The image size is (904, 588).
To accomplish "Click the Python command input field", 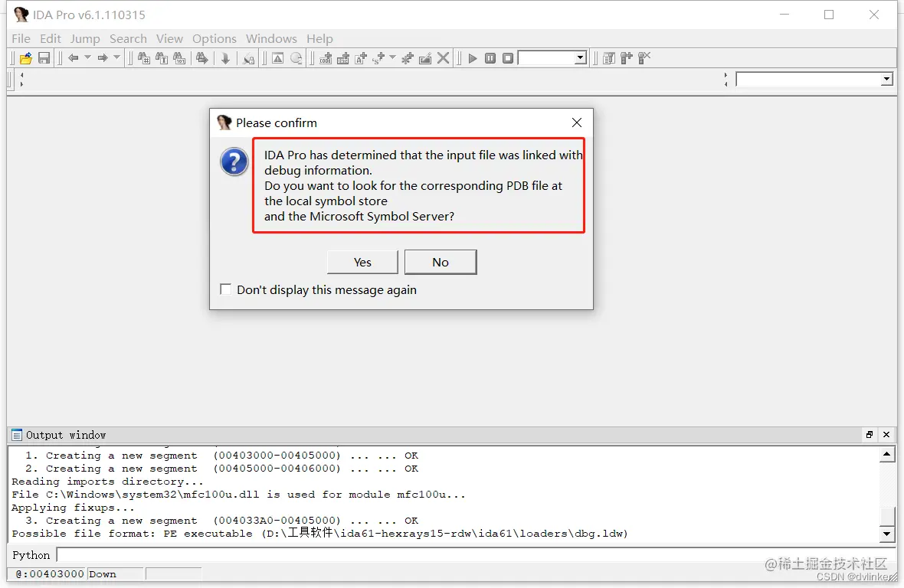I will (x=476, y=555).
